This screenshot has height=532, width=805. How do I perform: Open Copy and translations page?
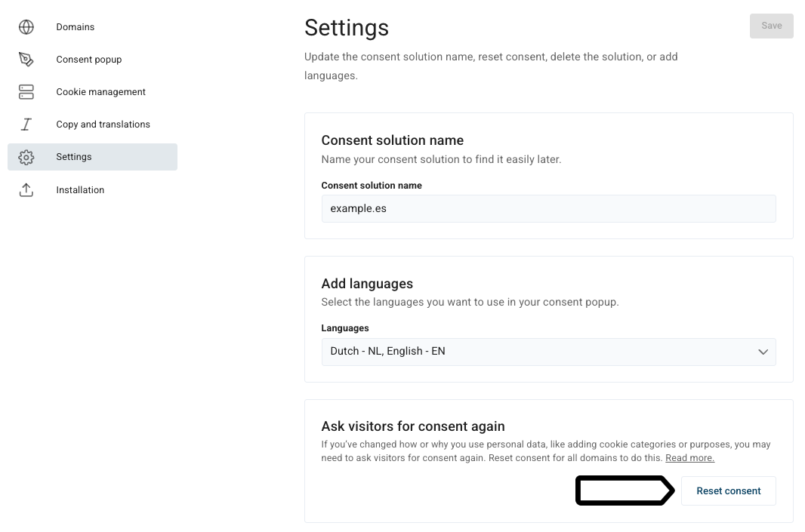(103, 124)
